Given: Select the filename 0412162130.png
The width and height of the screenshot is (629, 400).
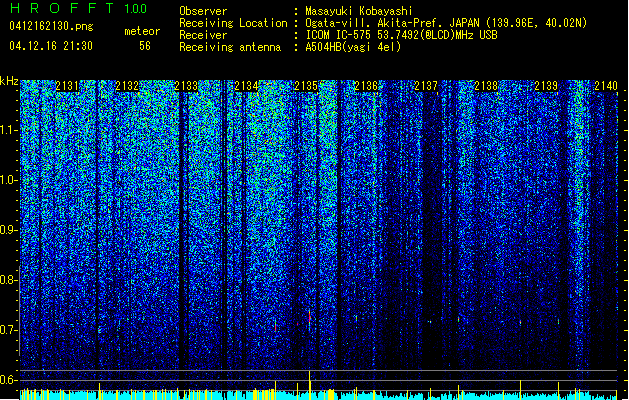Looking at the screenshot, I should tap(51, 26).
